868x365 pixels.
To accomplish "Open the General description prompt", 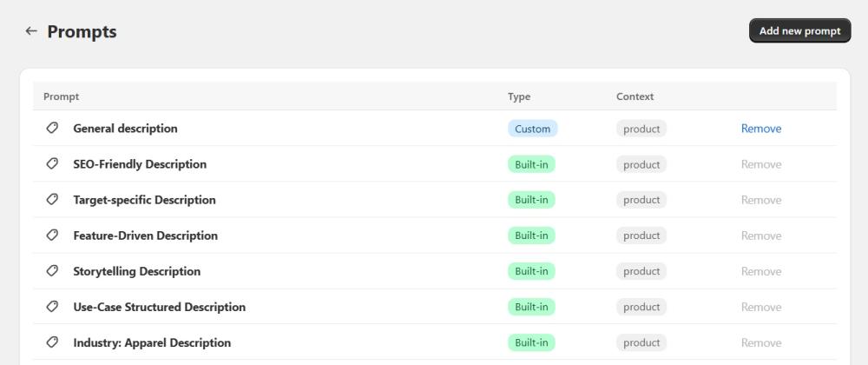I will click(125, 129).
